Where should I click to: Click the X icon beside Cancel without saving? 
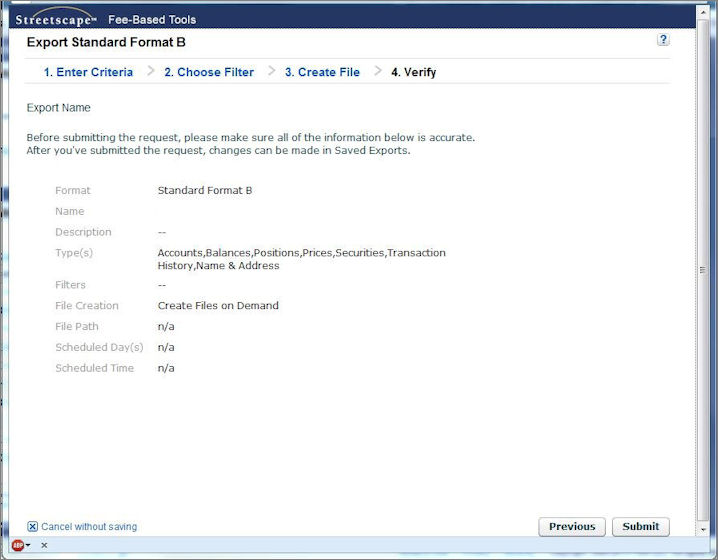[x=32, y=527]
